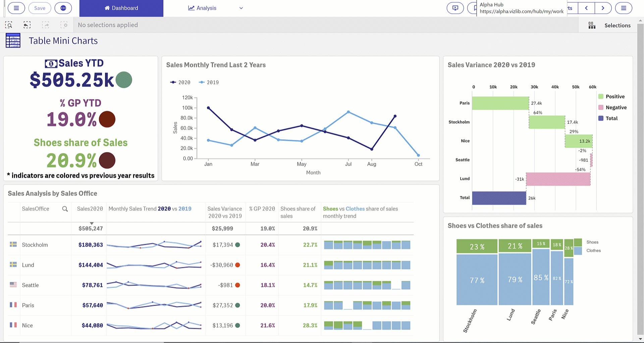Click the Monthly Sales Trend column header

click(x=150, y=209)
